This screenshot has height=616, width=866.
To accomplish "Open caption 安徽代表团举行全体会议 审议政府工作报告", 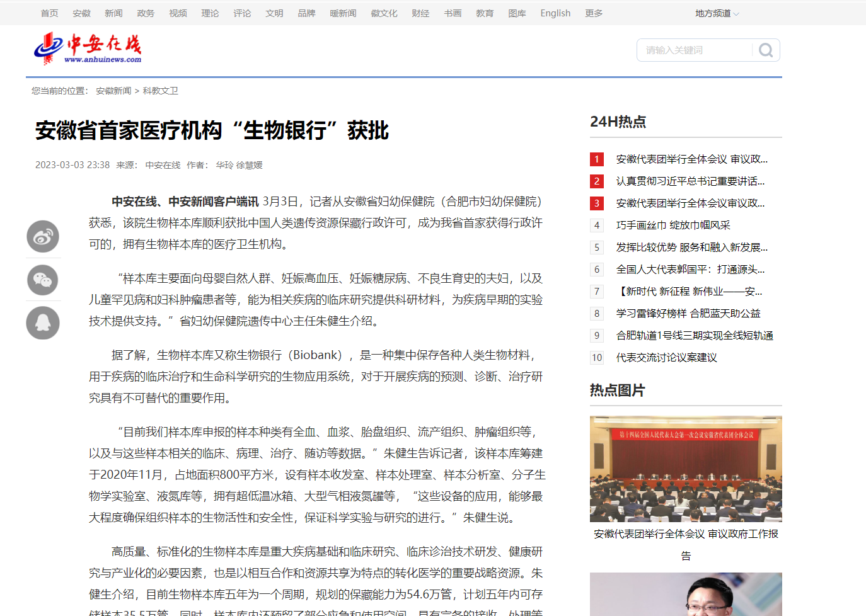I will (686, 545).
